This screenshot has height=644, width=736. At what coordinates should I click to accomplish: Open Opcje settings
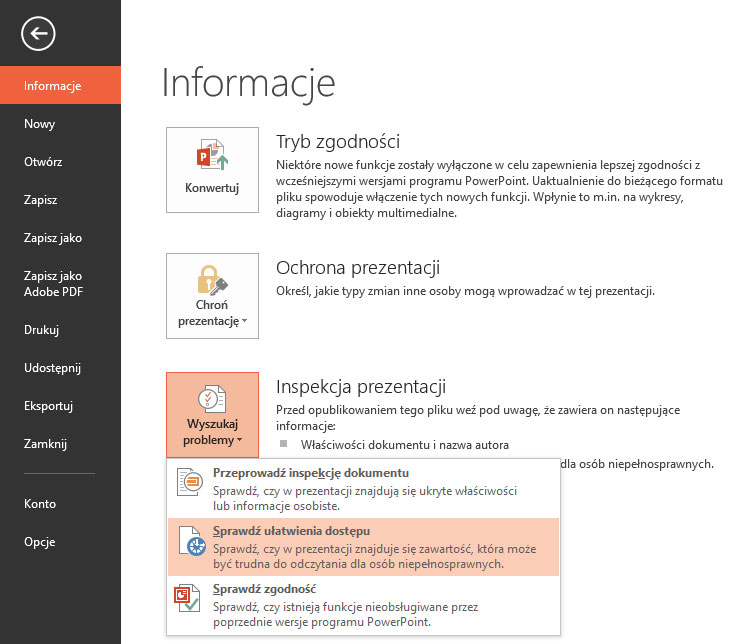[40, 542]
